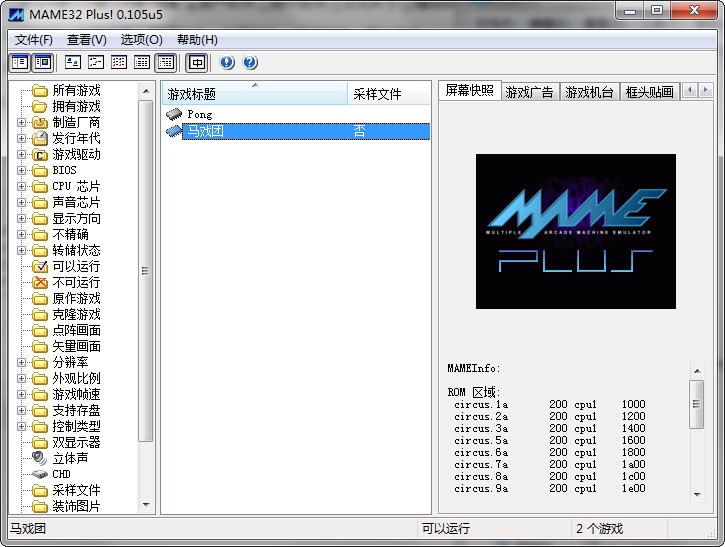Switch to the 游戏广告 tab
This screenshot has height=547, width=725.
(x=529, y=92)
